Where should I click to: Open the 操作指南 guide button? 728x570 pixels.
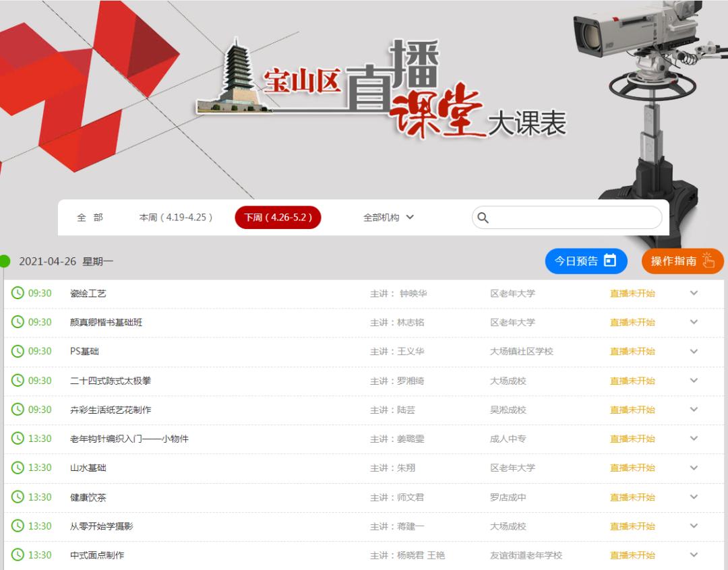[x=682, y=261]
